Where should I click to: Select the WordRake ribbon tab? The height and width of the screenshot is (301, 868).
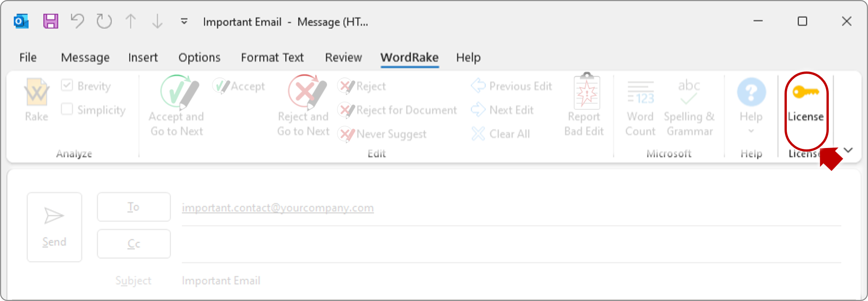(410, 57)
